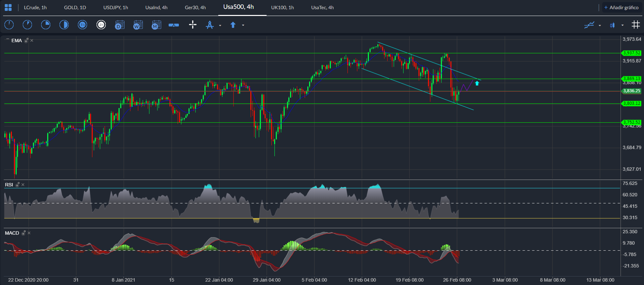Screen dimensions: 644x285
Task: Click the cyan up-arrow marker on chart
Action: pos(477,83)
